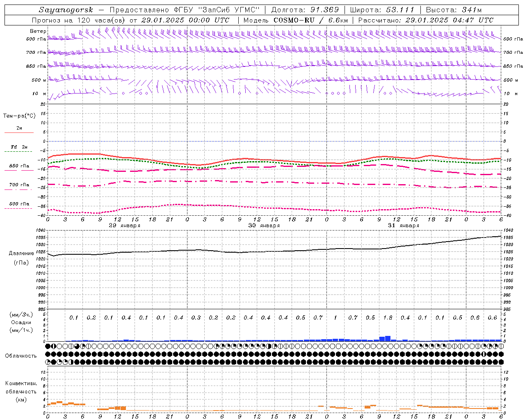The height and width of the screenshot is (420, 525).
Task: Click the 'Ветер' wind panel label
Action: [x=38, y=31]
